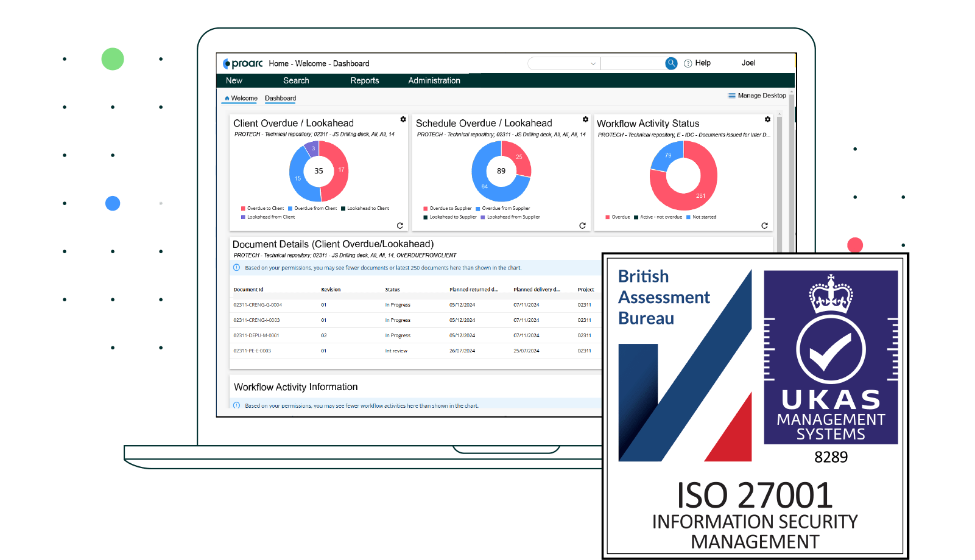Open settings gear on Workflow Activity Status widget

point(767,119)
